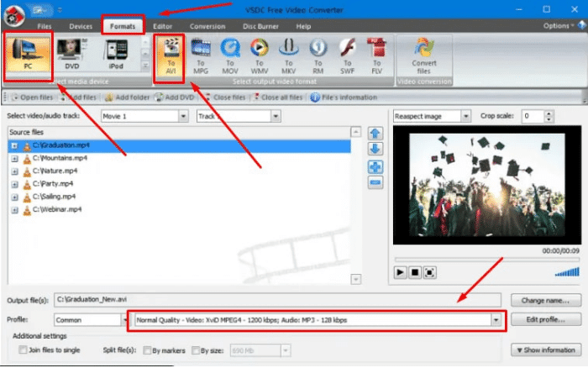The height and width of the screenshot is (368, 588).
Task: Adjust the preview volume level bars
Action: pos(567,271)
